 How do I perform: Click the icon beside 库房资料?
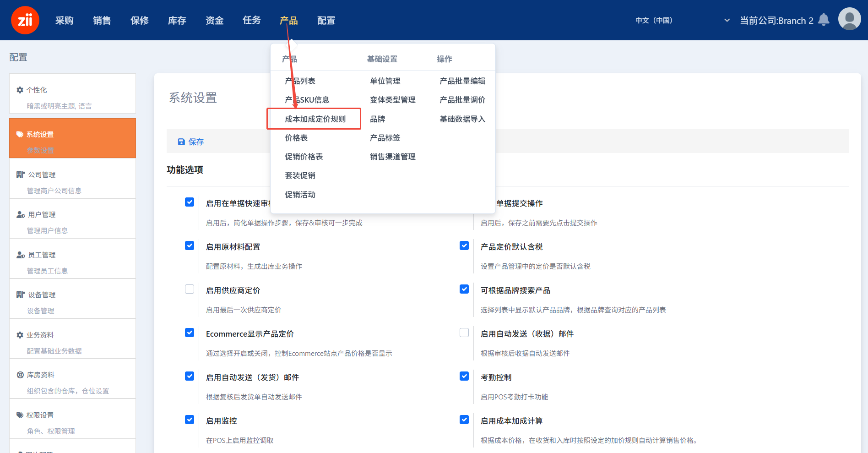pos(20,375)
